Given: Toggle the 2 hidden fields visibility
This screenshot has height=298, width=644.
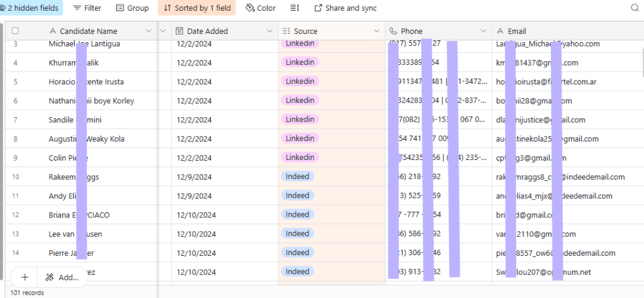Looking at the screenshot, I should pyautogui.click(x=31, y=8).
